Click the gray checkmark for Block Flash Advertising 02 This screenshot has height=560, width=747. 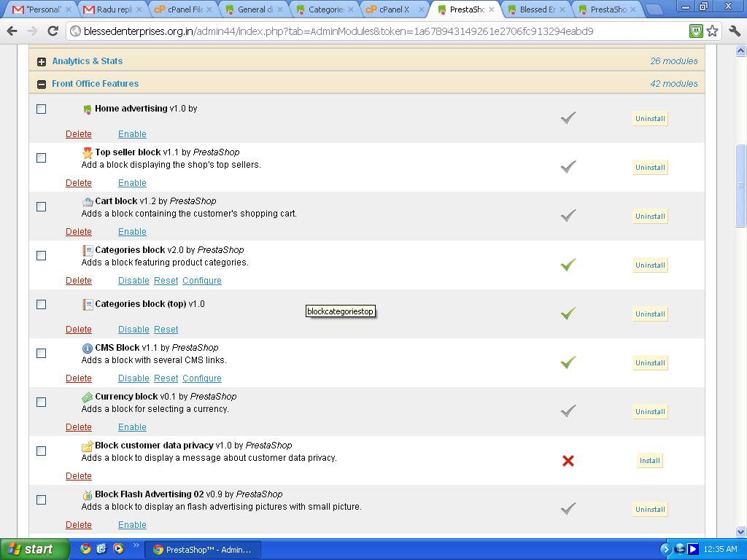pos(568,508)
